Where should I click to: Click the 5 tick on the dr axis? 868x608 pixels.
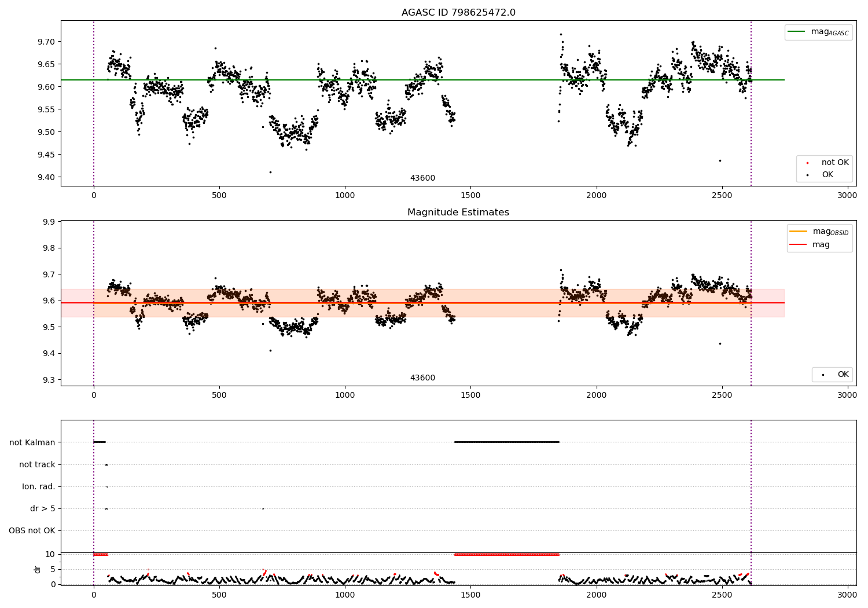(x=53, y=569)
